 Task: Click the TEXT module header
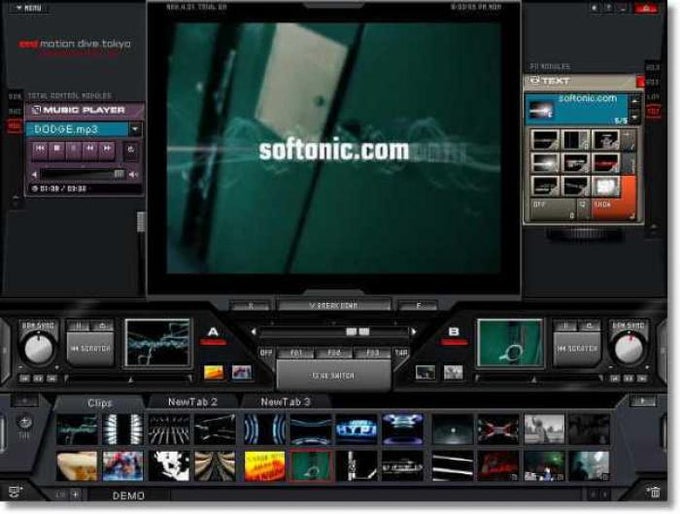(x=580, y=81)
